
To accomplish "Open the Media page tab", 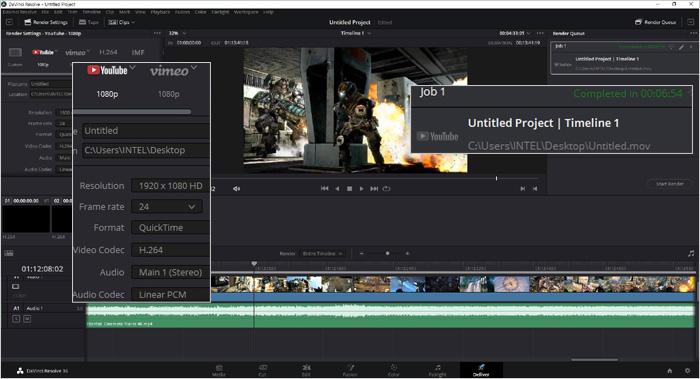I will pos(219,371).
